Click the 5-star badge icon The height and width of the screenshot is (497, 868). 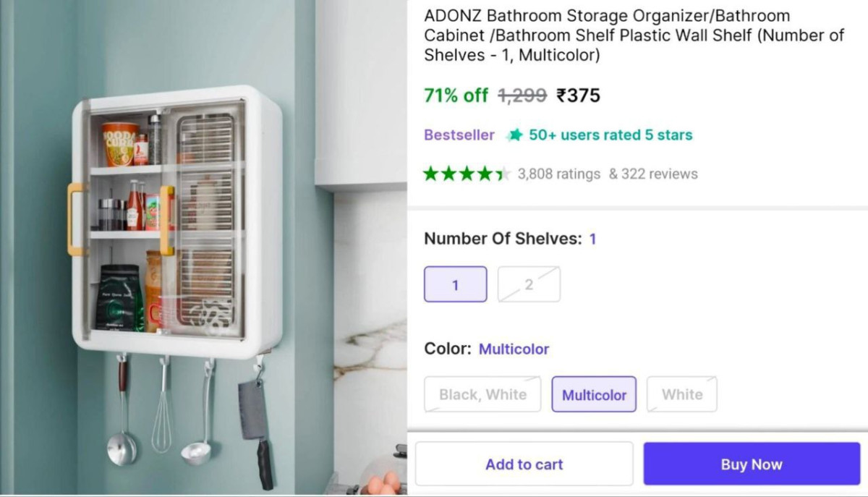click(x=514, y=135)
